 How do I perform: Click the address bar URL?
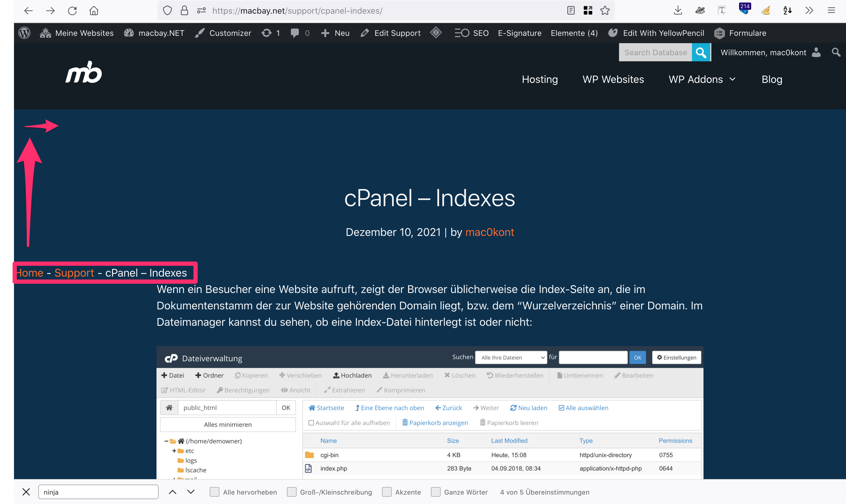[x=297, y=11]
